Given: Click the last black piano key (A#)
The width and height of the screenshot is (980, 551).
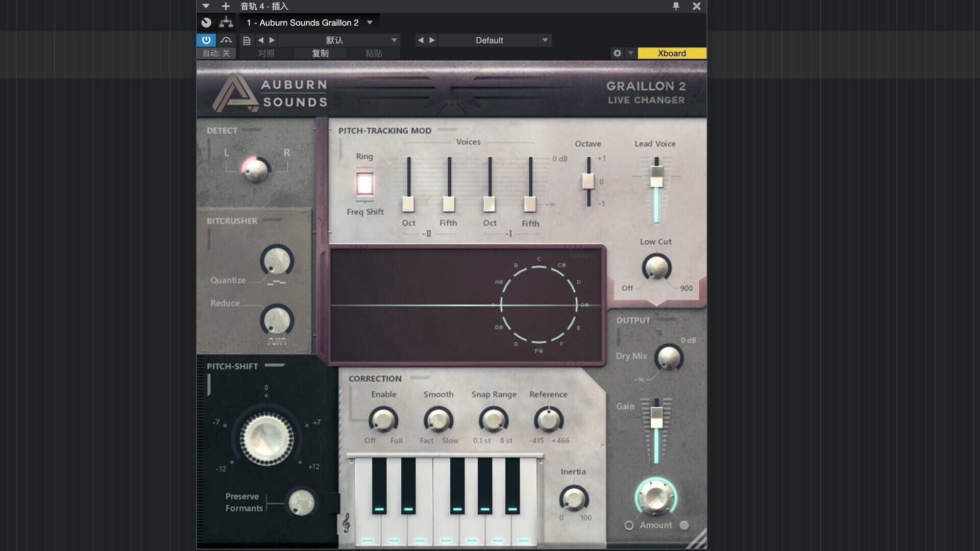Looking at the screenshot, I should click(512, 485).
